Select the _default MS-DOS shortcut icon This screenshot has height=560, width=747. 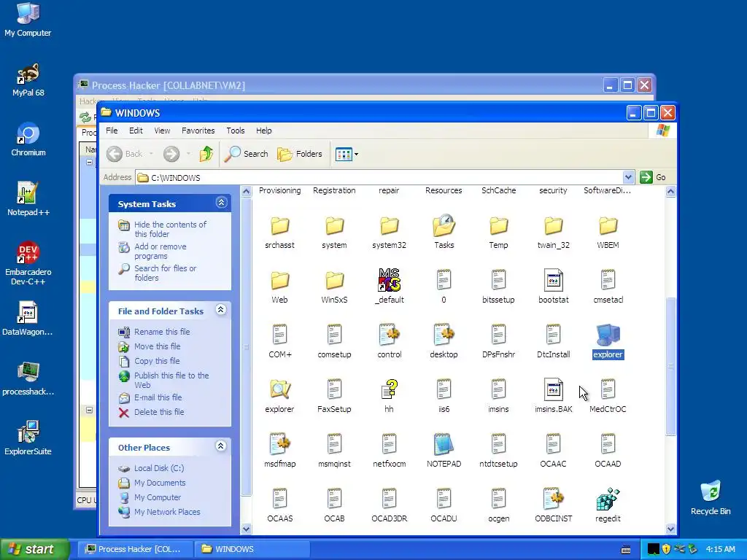pyautogui.click(x=389, y=280)
